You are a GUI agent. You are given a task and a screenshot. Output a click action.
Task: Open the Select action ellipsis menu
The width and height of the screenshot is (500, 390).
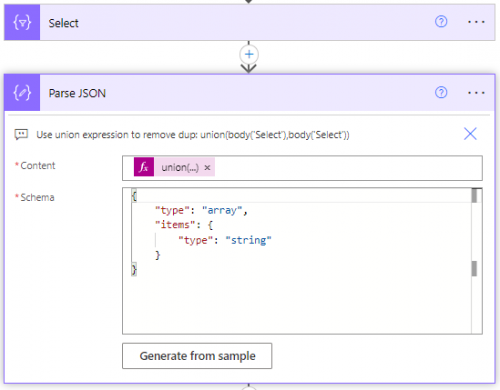click(476, 22)
